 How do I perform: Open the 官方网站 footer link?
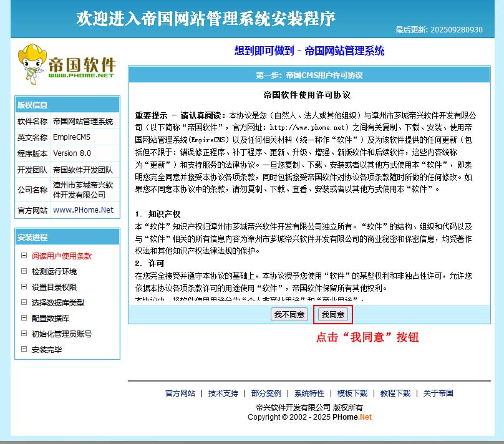pyautogui.click(x=180, y=393)
